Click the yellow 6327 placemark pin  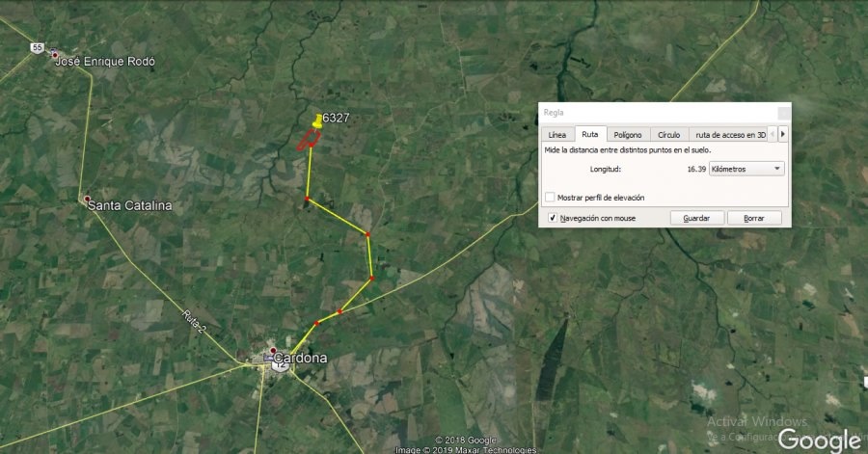(317, 121)
